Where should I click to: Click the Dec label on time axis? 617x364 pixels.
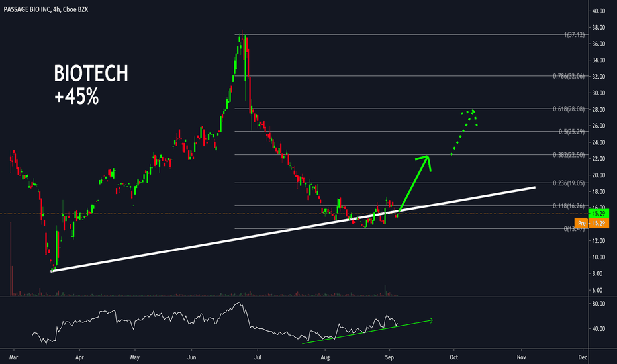tap(583, 357)
